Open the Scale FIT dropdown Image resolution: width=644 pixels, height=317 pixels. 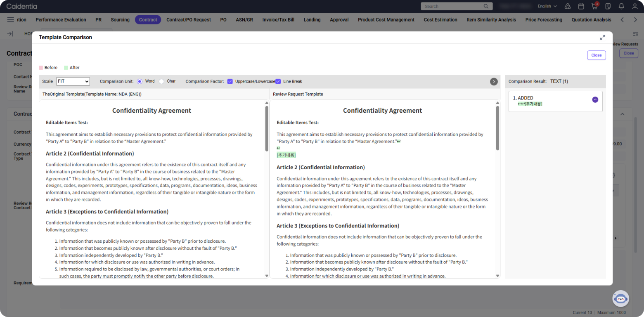coord(73,82)
